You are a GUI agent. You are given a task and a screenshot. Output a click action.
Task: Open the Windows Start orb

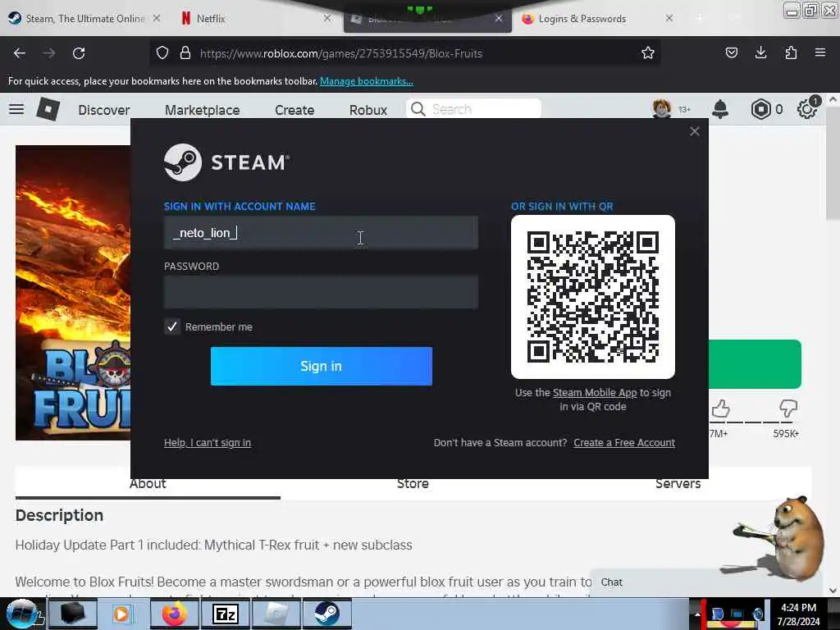click(x=22, y=614)
